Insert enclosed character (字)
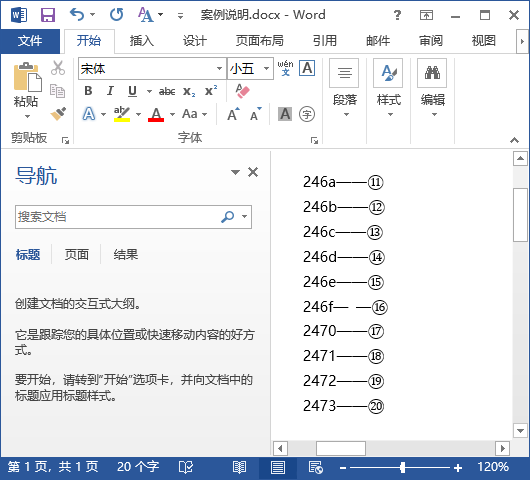 307,114
